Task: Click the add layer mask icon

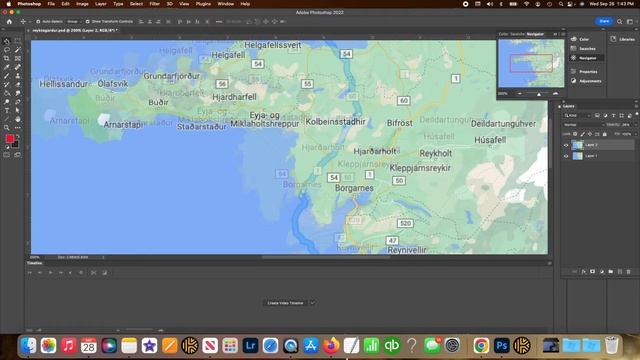Action: click(x=592, y=271)
